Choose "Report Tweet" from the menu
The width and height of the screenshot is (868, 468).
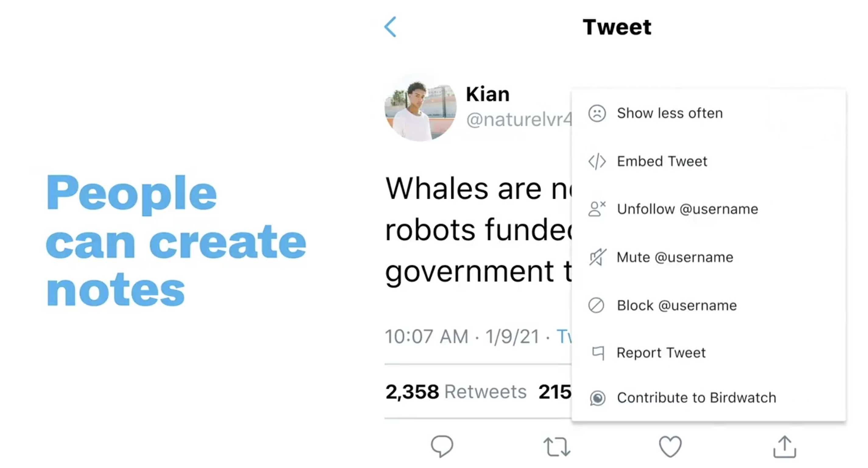point(661,353)
